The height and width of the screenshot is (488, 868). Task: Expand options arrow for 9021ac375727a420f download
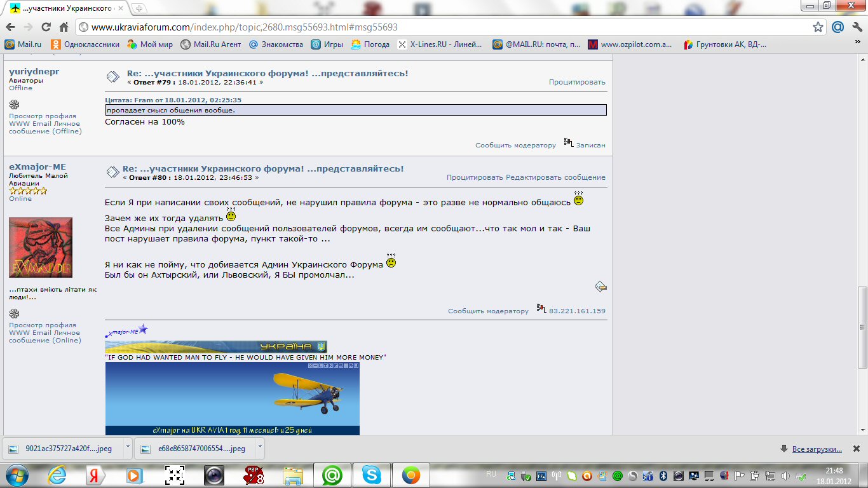coord(128,447)
